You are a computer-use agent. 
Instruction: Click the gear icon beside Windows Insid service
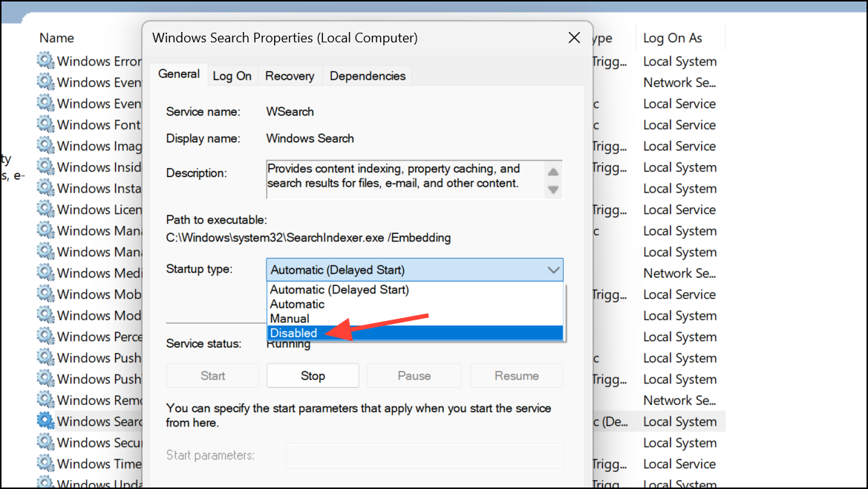(x=45, y=166)
